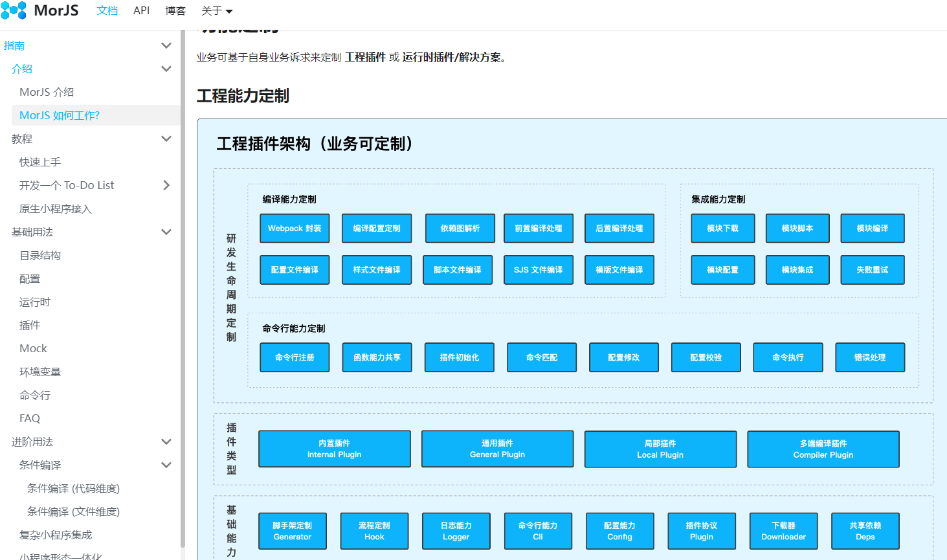
Task: Open the 环境变量 sidebar item
Action: [x=40, y=372]
